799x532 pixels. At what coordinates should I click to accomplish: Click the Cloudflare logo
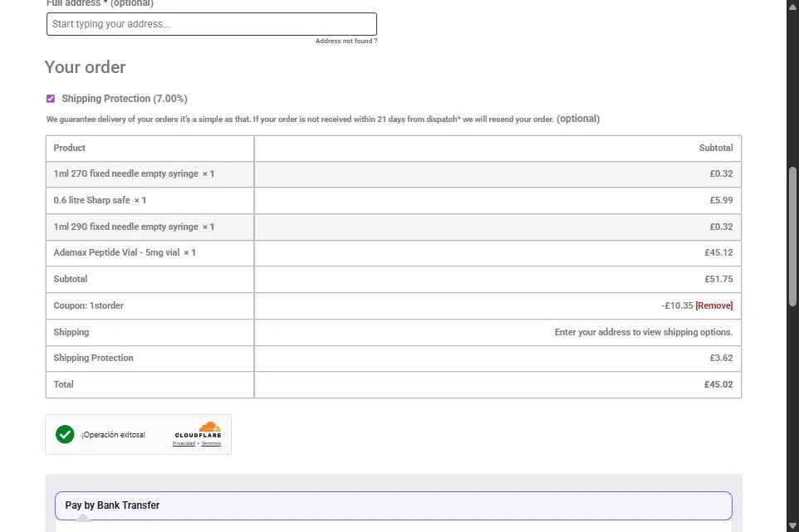pos(199,429)
